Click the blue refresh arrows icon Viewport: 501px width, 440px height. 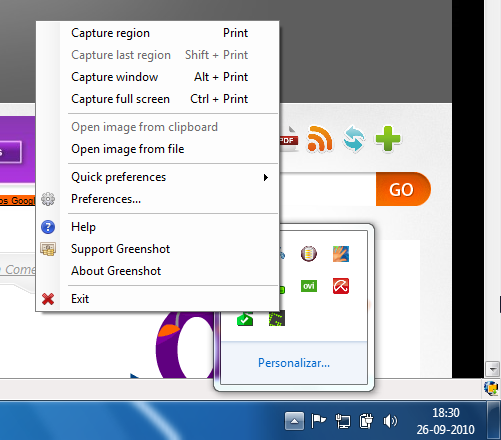(354, 139)
